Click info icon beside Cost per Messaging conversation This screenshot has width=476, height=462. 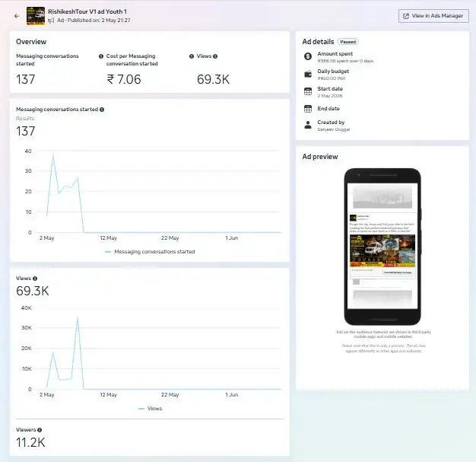pos(101,56)
